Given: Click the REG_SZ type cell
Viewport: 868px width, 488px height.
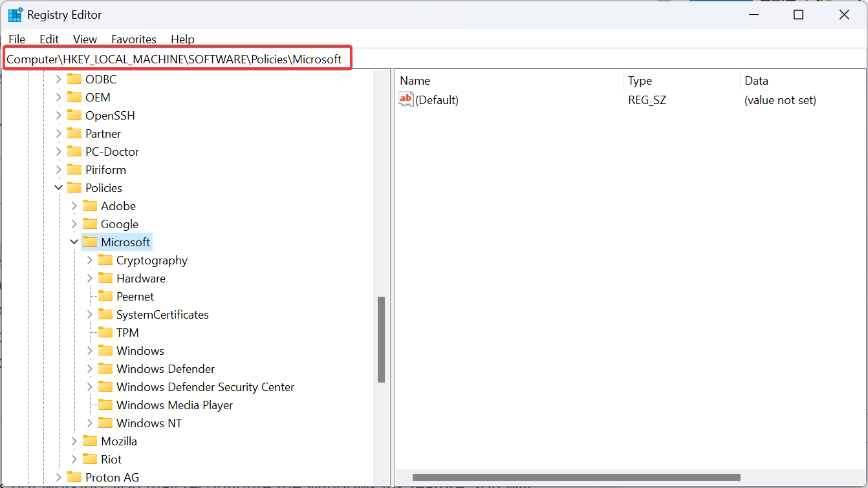Looking at the screenshot, I should [647, 100].
